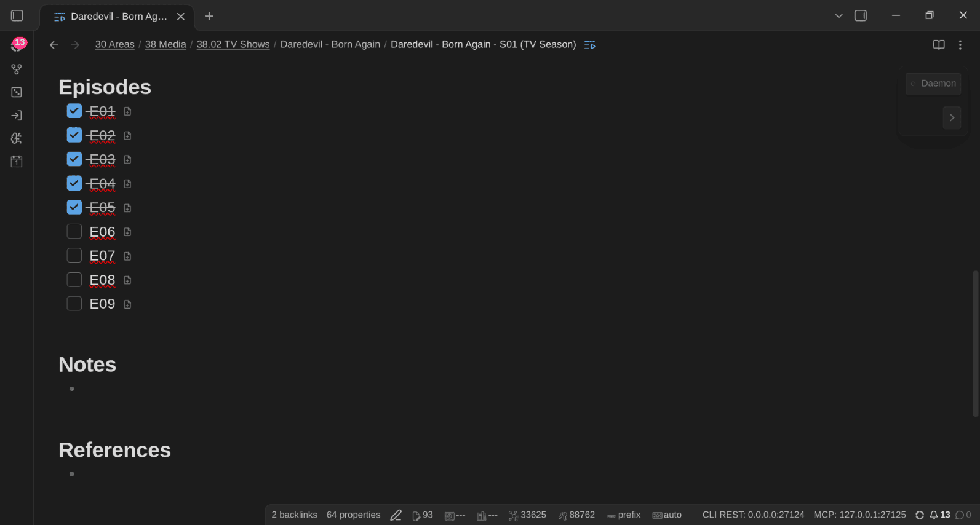The height and width of the screenshot is (525, 980).
Task: Expand the Daemon panel chevron
Action: pyautogui.click(x=952, y=117)
